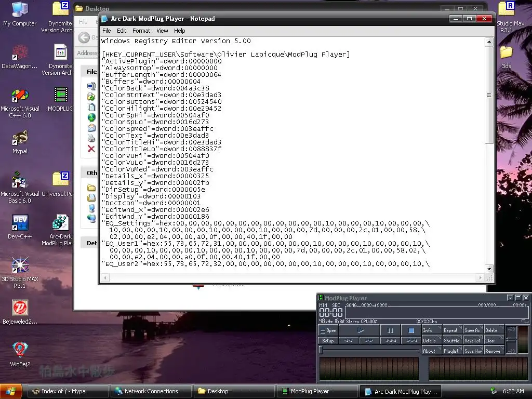The width and height of the screenshot is (532, 399).
Task: Pause playback in ModPlug Player
Action: pos(390,330)
